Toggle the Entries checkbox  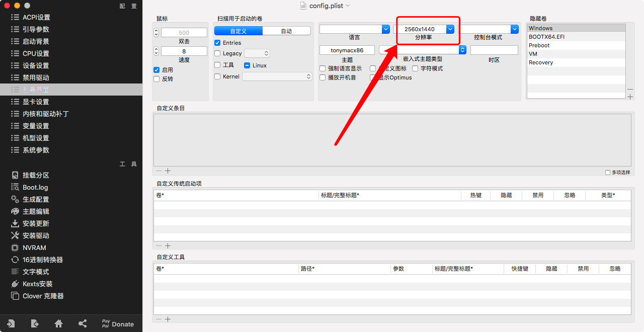click(x=217, y=43)
